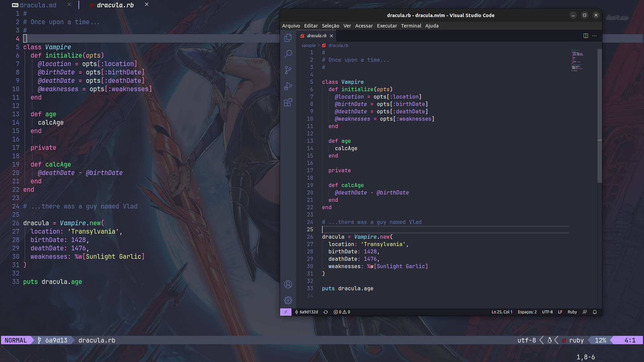The width and height of the screenshot is (644, 362).
Task: Click 'private' keyword in Neovim
Action: [43, 148]
